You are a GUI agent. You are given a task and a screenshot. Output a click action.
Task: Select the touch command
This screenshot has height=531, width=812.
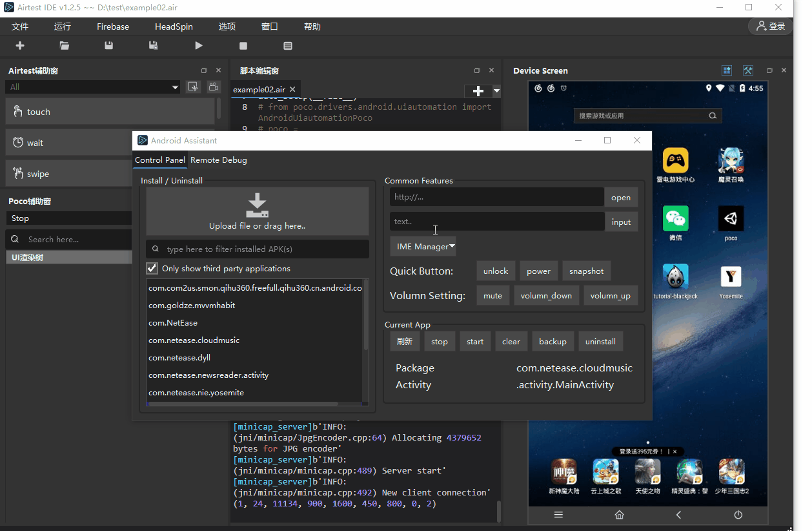point(110,112)
